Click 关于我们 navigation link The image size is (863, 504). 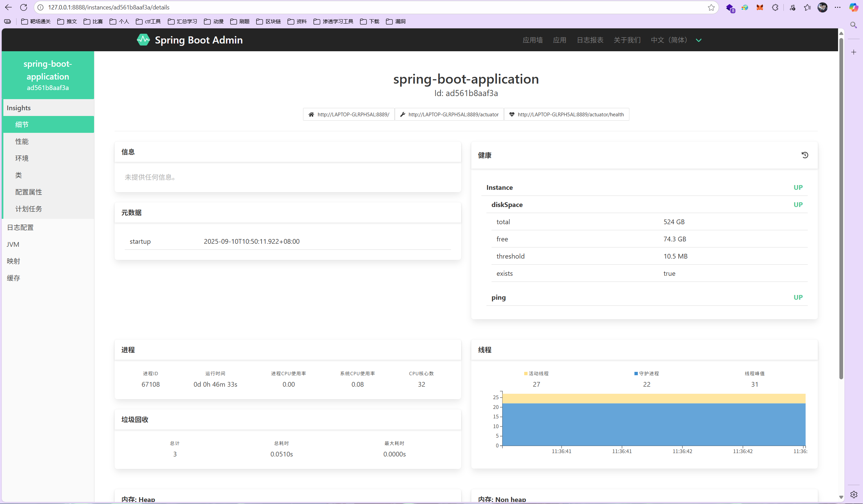coord(627,40)
